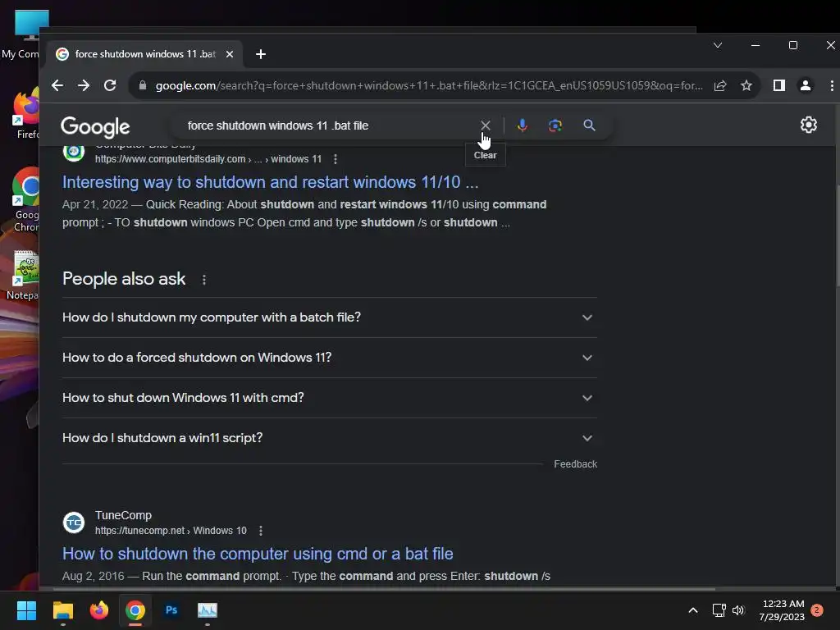Click the address bar URL
840x630 pixels.
tap(428, 85)
